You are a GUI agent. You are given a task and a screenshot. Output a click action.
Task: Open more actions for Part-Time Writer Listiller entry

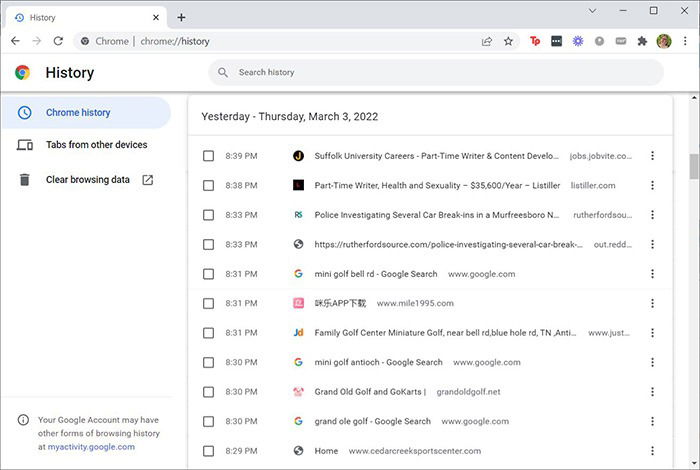[x=652, y=185]
